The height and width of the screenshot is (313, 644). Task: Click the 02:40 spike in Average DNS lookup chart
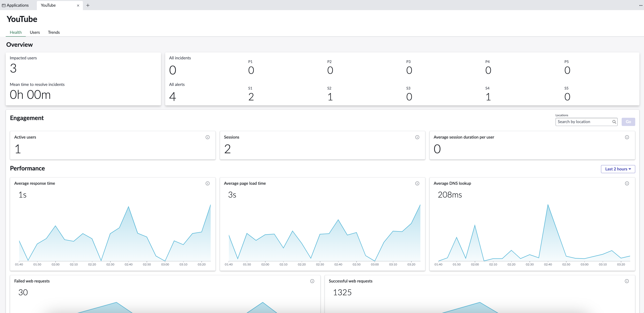(x=548, y=205)
